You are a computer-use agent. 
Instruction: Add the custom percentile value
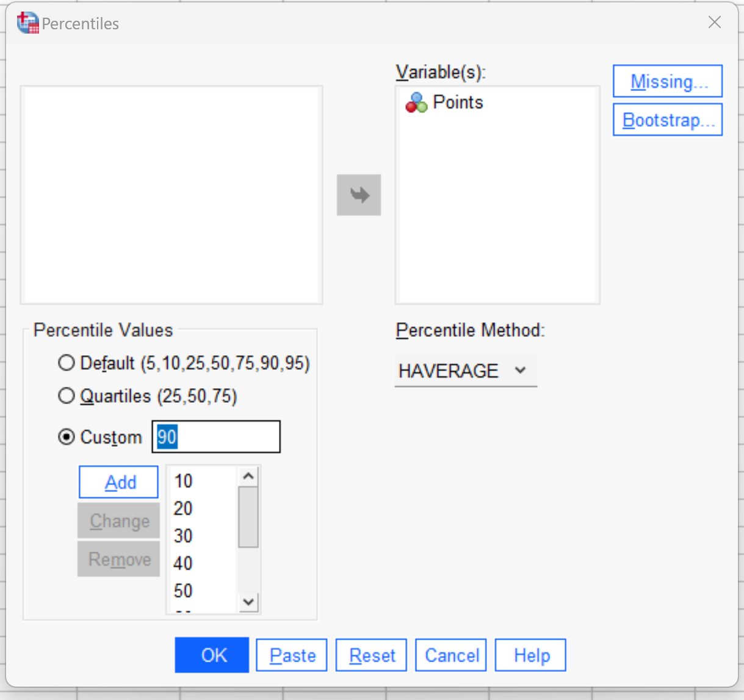118,482
